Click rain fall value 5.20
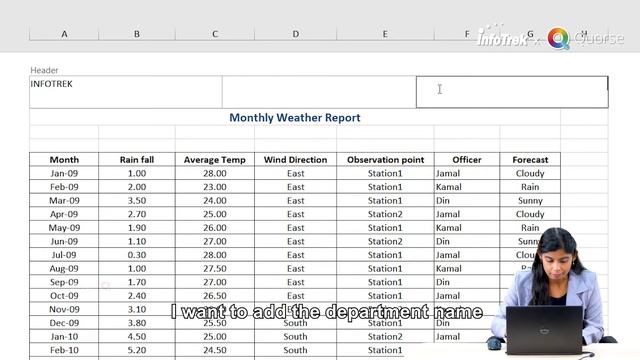The width and height of the screenshot is (640, 360). point(137,350)
